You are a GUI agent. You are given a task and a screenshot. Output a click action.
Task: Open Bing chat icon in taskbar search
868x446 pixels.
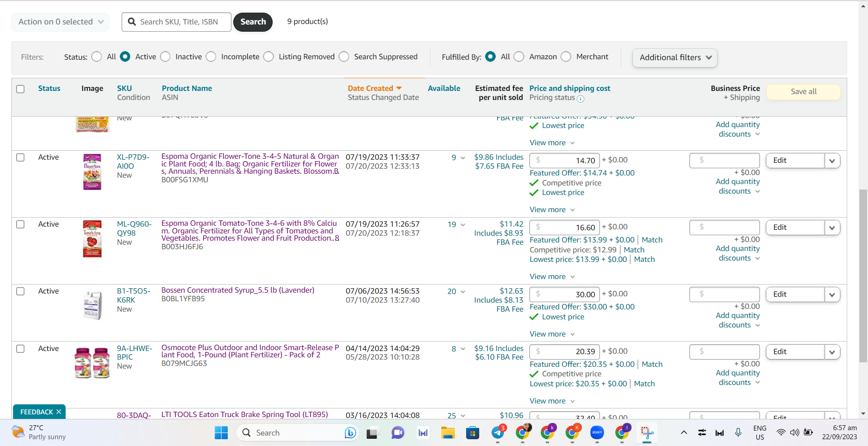[350, 433]
